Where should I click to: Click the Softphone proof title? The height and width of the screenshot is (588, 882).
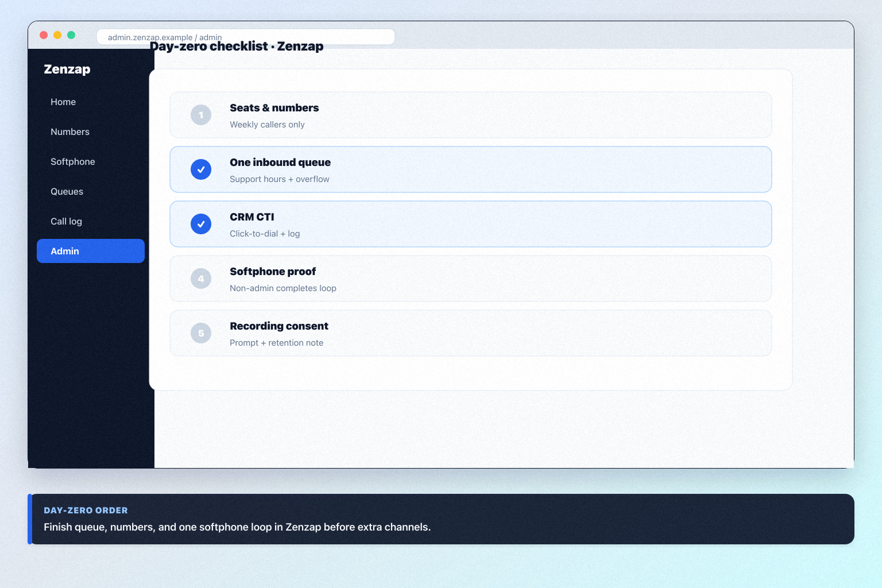point(273,271)
